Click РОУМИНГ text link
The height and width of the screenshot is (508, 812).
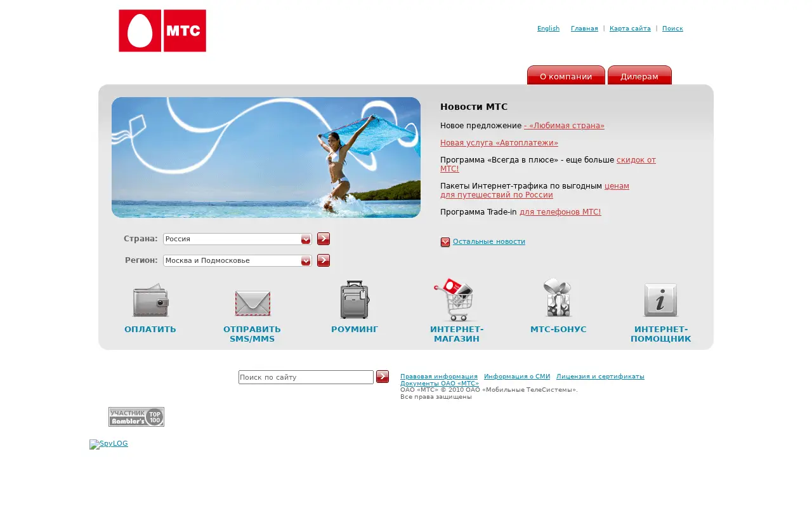click(355, 330)
